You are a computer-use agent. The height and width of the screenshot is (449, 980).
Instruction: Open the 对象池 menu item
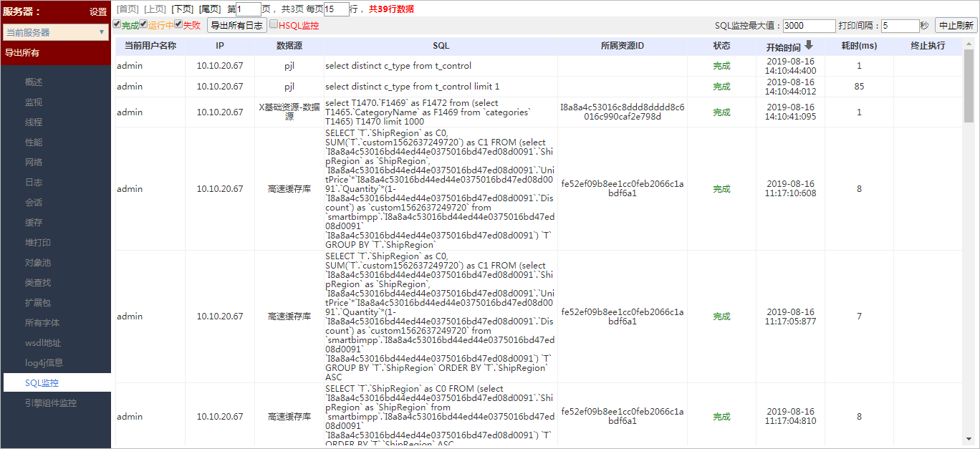38,262
